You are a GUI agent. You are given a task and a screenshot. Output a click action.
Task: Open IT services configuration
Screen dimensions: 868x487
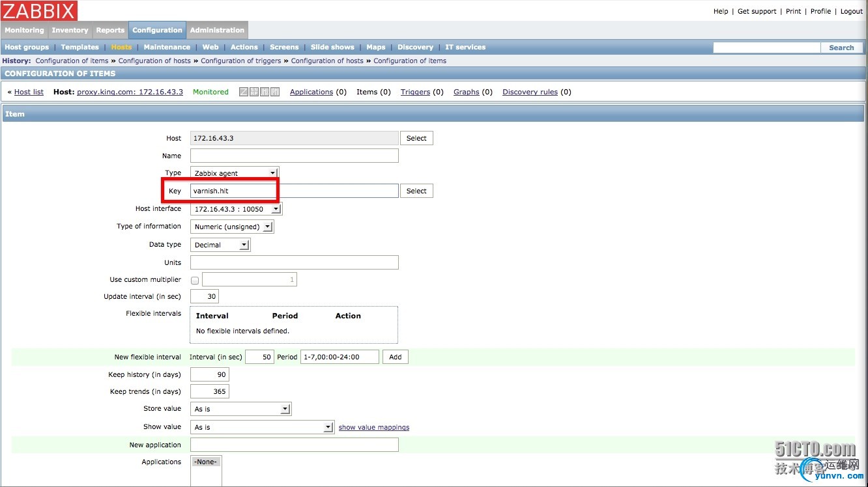(x=465, y=47)
